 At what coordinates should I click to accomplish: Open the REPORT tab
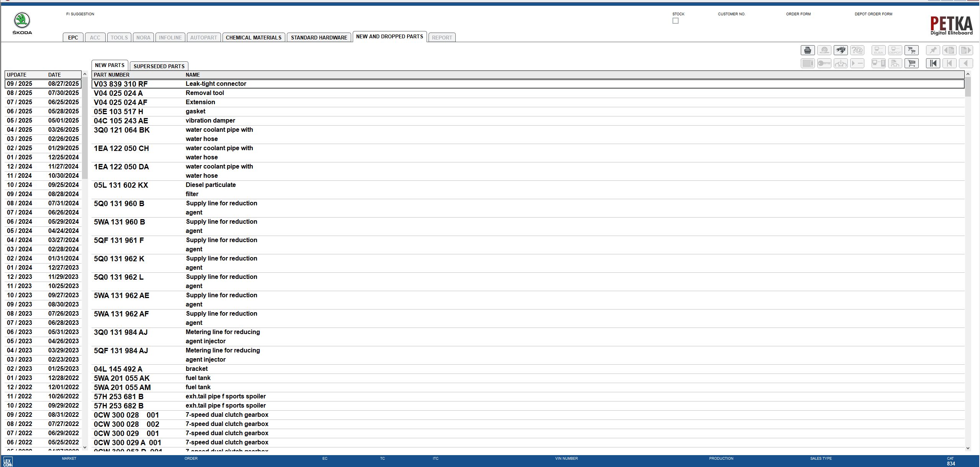pos(442,37)
